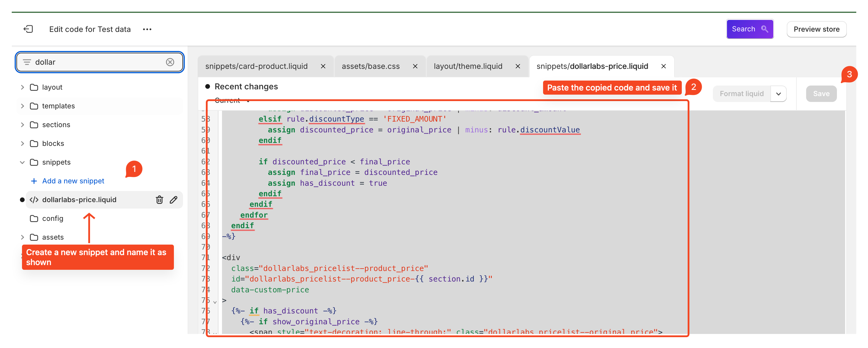Close the dollarlabs-price.liquid tab
868x348 pixels.
pos(663,66)
